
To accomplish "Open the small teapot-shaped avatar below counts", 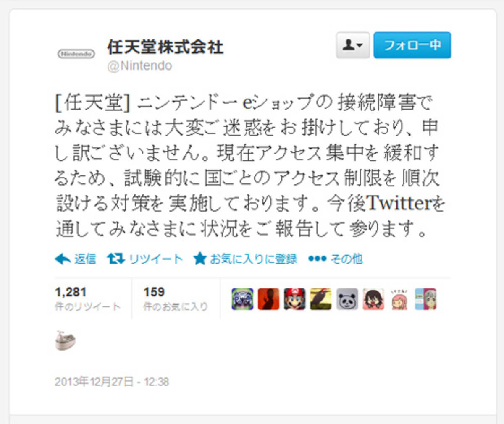I will pos(66,340).
